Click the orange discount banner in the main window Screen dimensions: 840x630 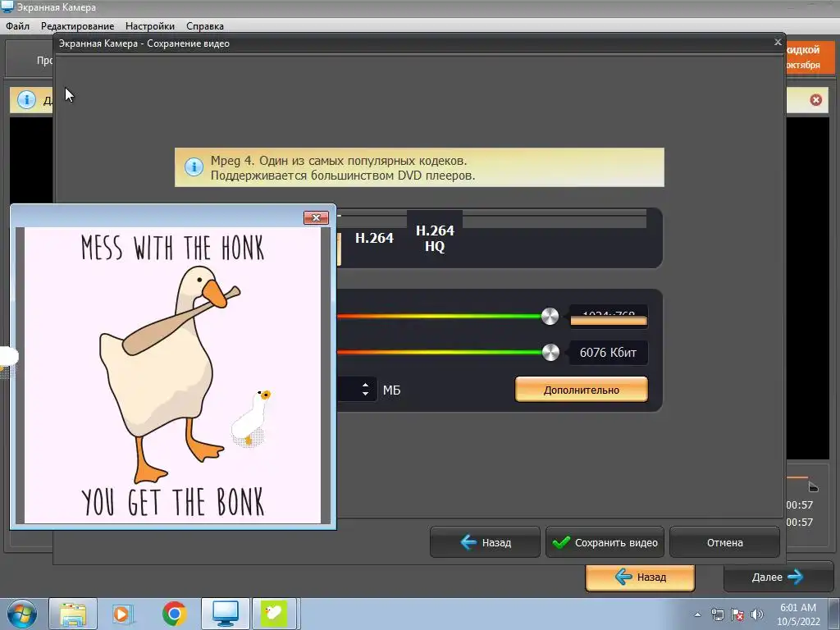click(x=810, y=57)
